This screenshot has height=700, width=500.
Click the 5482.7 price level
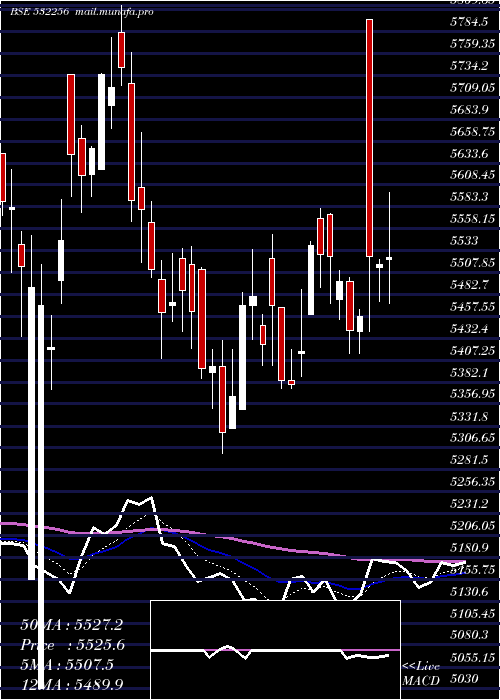469,284
